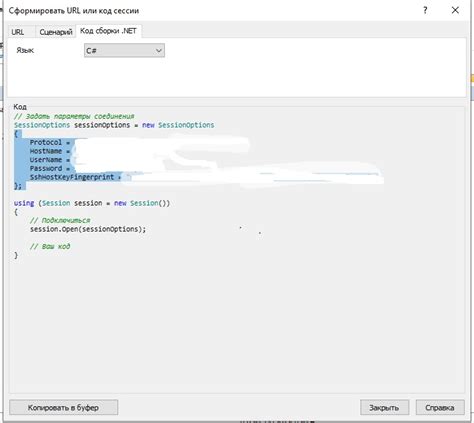Click the UserName line in code
This screenshot has height=423, width=474.
point(50,160)
